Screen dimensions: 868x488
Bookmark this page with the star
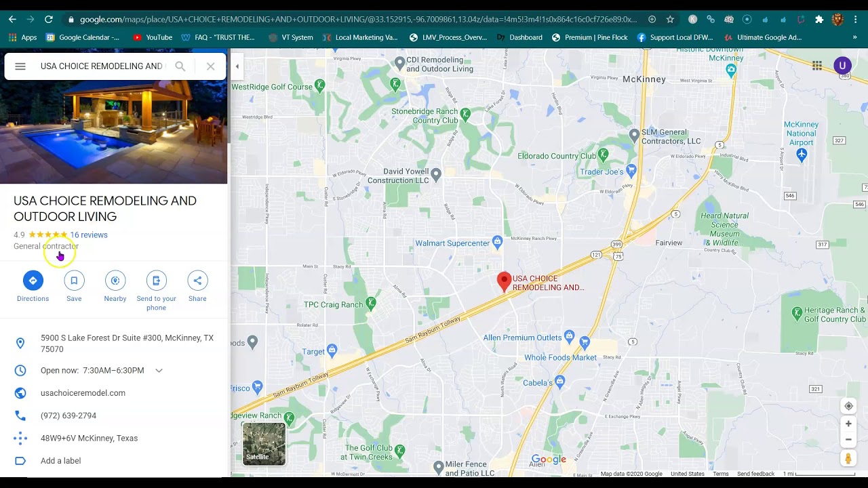pyautogui.click(x=670, y=20)
